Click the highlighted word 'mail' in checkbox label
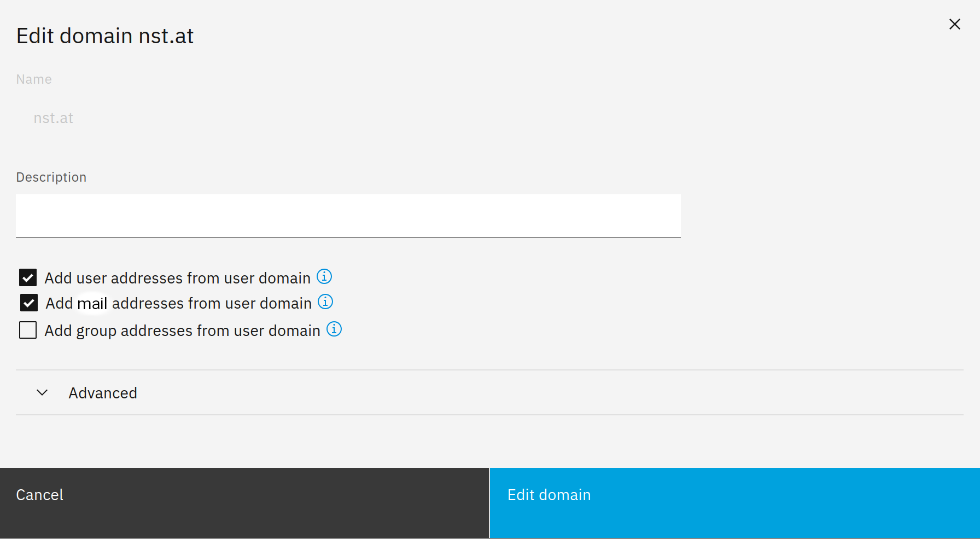Viewport: 980px width, 539px height. click(92, 304)
